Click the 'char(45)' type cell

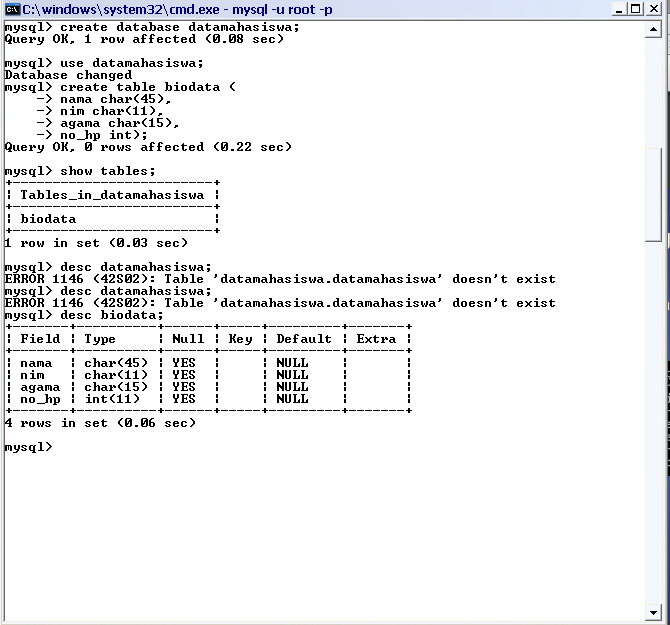click(116, 363)
